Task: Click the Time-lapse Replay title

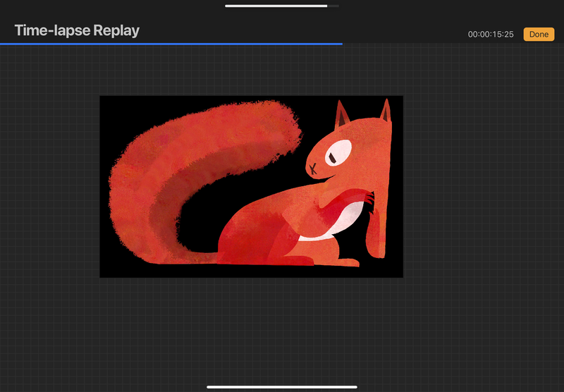Action: pos(77,30)
